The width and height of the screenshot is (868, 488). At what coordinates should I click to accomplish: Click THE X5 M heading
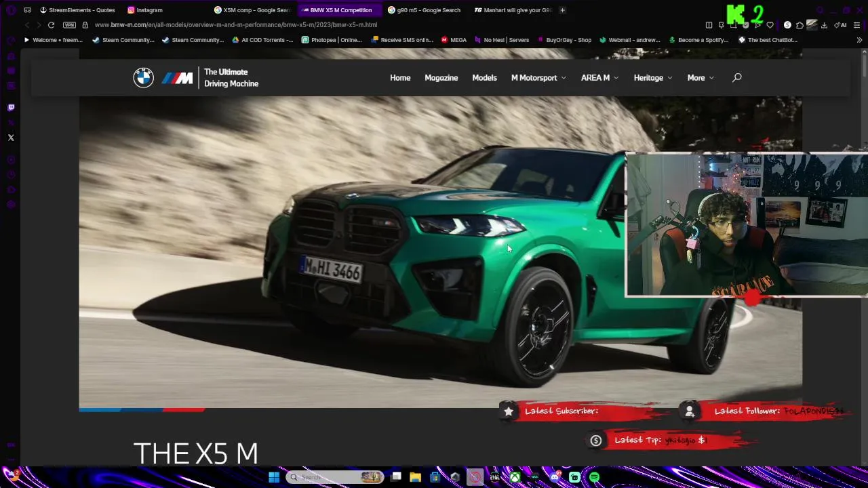click(x=195, y=453)
